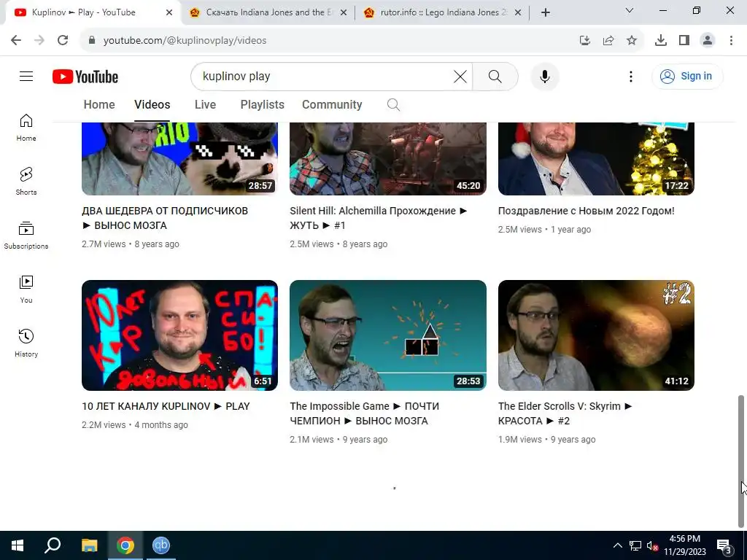Screen dimensions: 747x560
Task: Open Subscriptions in the left sidebar
Action: click(x=26, y=236)
